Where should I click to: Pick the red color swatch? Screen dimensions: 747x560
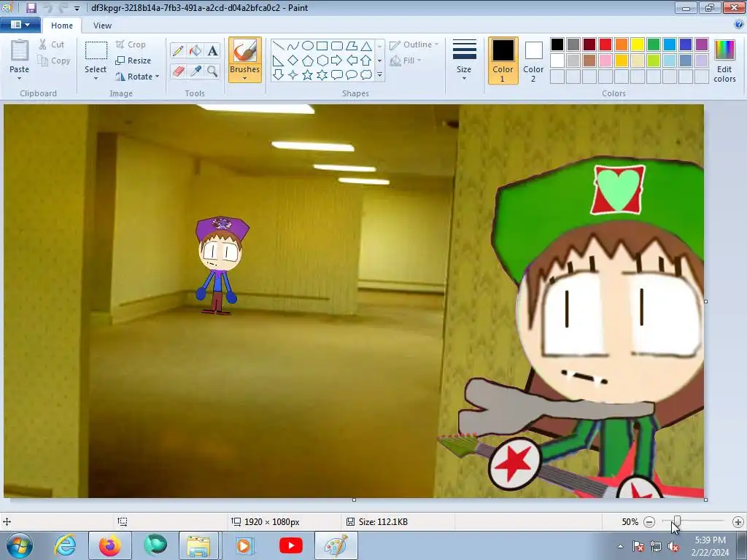pyautogui.click(x=605, y=44)
